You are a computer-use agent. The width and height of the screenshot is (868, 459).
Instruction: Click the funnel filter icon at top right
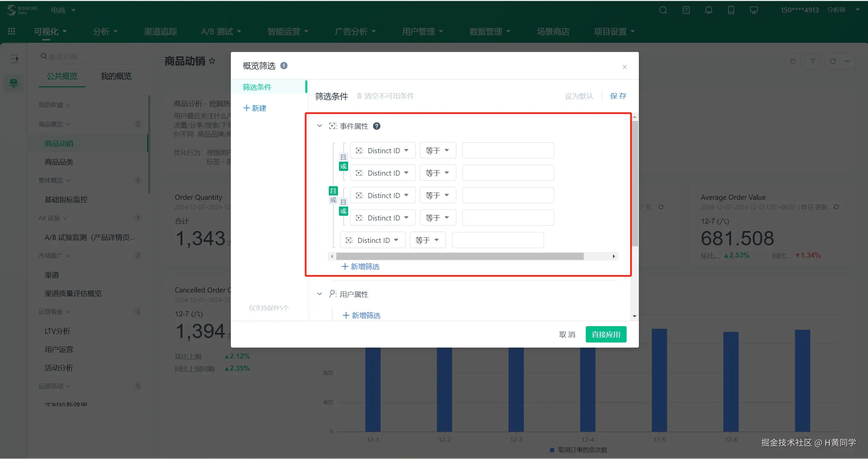click(x=813, y=61)
